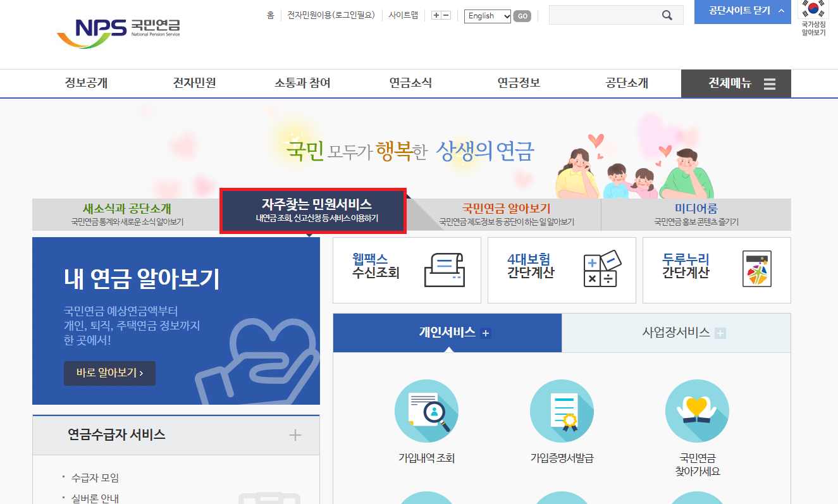Viewport: 838px width, 504px height.
Task: Open the English language dropdown
Action: (487, 16)
